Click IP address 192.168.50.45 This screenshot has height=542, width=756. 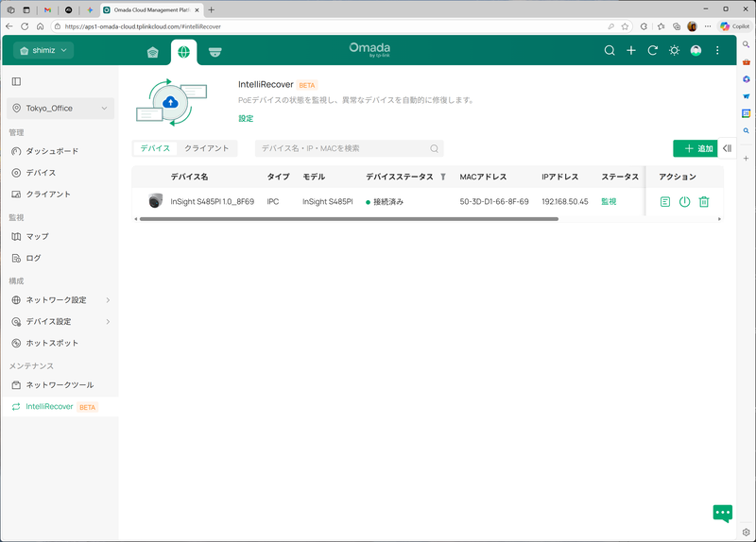[x=564, y=202]
